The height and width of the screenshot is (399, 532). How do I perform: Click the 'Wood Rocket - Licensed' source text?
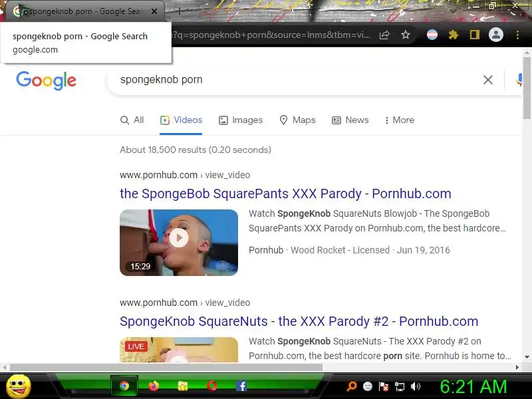click(340, 250)
